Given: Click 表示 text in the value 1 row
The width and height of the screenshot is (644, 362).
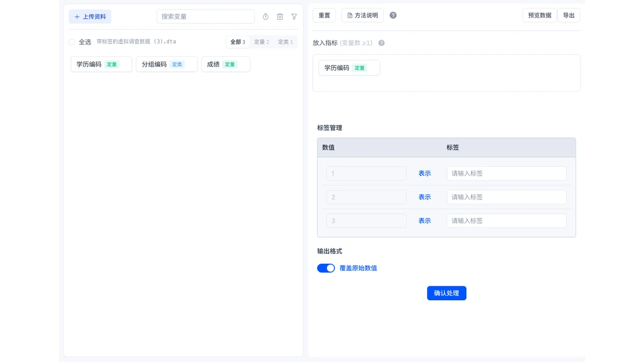Looking at the screenshot, I should [x=425, y=173].
